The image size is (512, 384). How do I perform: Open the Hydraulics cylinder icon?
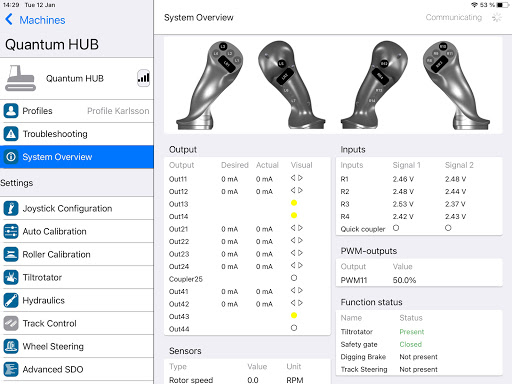11,300
